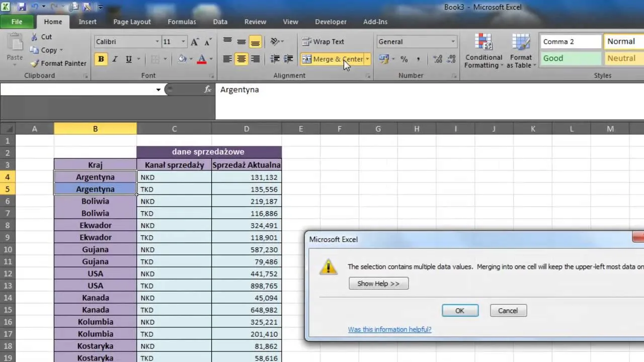Apply percent style

[x=404, y=59]
